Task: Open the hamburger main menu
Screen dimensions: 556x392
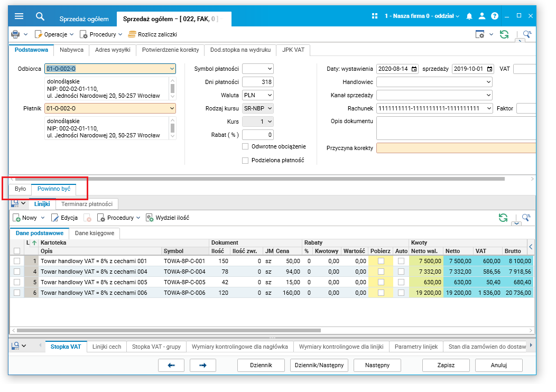Action: 19,16
